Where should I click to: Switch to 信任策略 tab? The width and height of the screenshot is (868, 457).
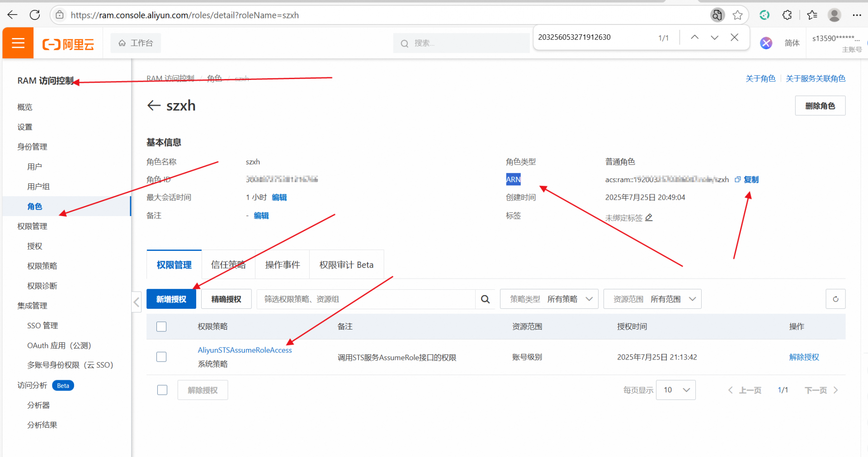point(228,265)
